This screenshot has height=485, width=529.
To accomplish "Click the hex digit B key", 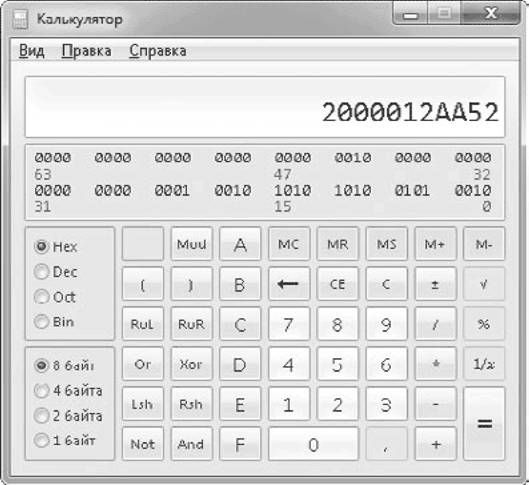I will pyautogui.click(x=240, y=284).
